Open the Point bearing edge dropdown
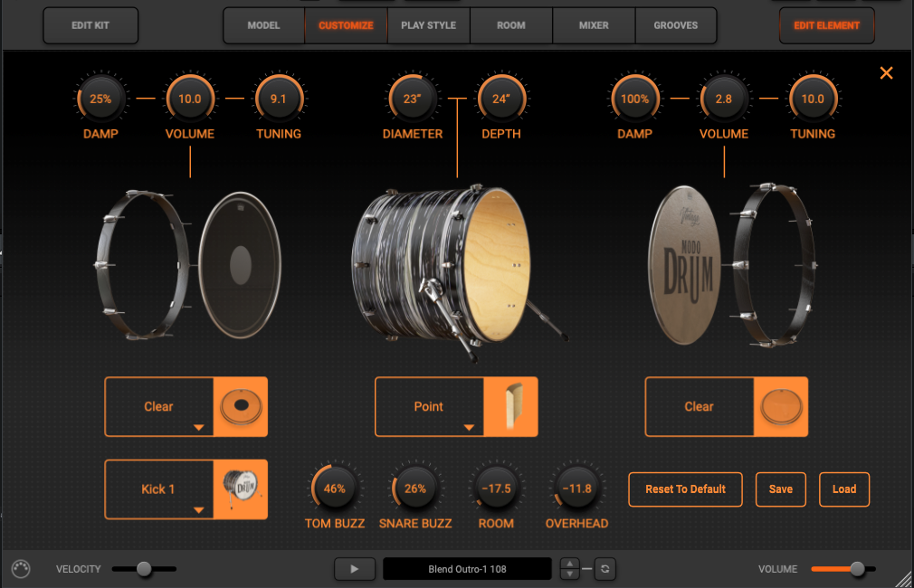 [x=430, y=407]
